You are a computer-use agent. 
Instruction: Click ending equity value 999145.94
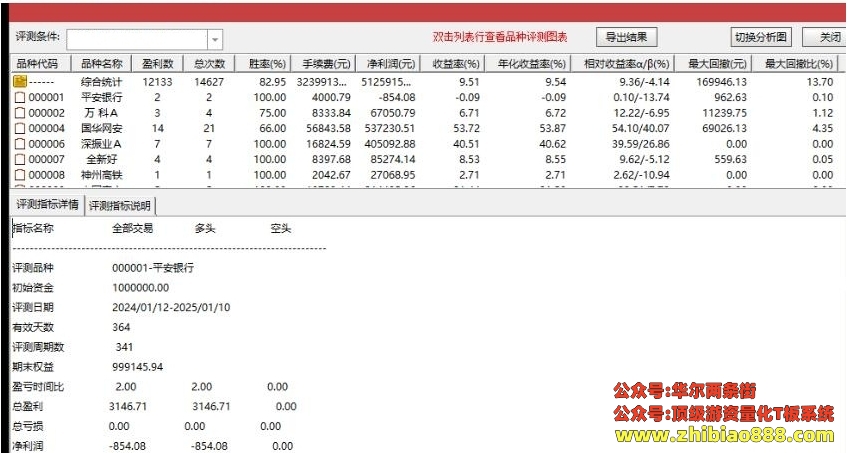[138, 367]
